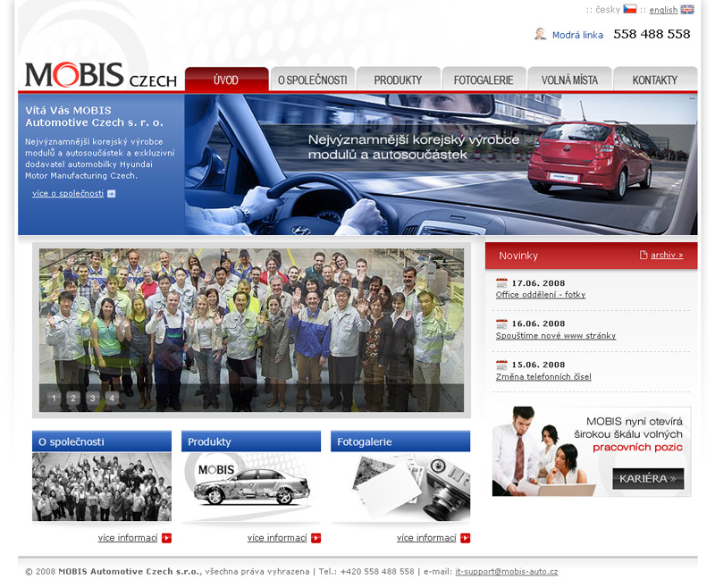Show slide 4 in the photo slideshow
The height and width of the screenshot is (588, 715).
point(112,398)
